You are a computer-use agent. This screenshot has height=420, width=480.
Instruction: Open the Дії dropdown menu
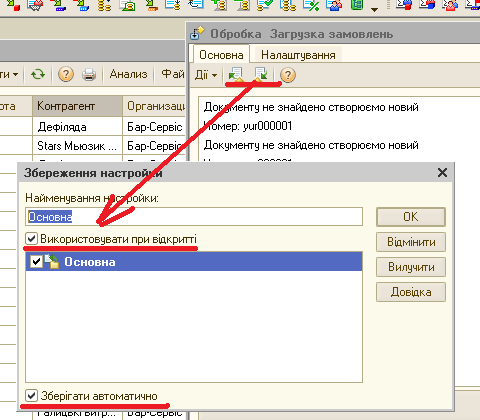pos(206,75)
